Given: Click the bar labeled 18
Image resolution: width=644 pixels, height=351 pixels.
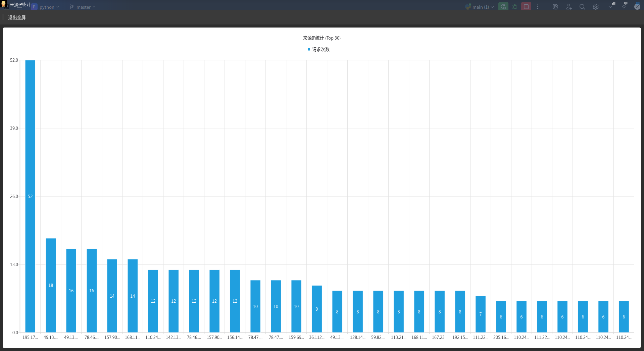Looking at the screenshot, I should pyautogui.click(x=51, y=285).
